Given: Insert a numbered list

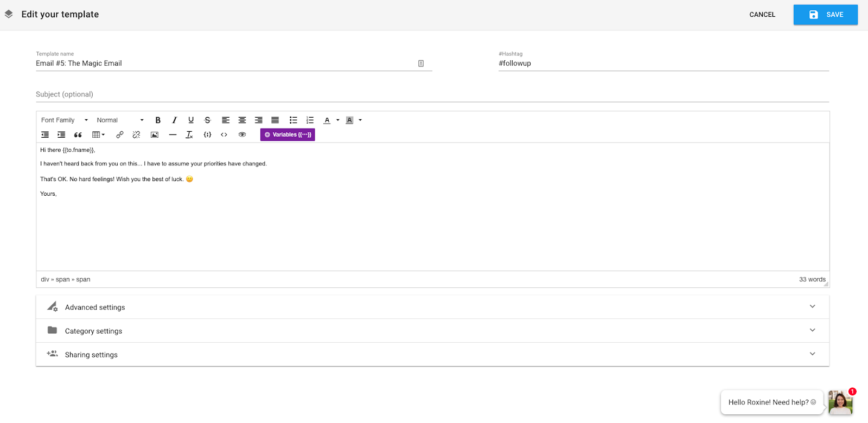Looking at the screenshot, I should pyautogui.click(x=310, y=120).
